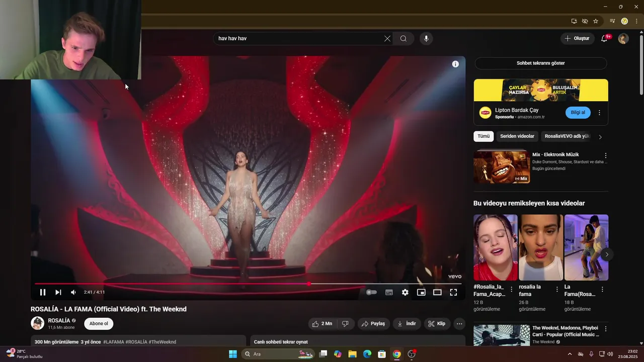
Task: Open Microsoft Edge from the taskbar
Action: tap(367, 354)
